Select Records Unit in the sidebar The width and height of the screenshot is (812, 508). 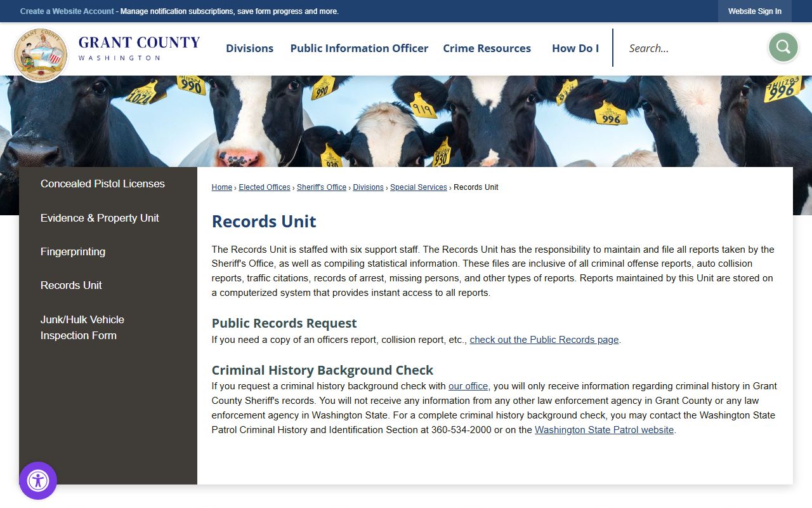pos(71,285)
